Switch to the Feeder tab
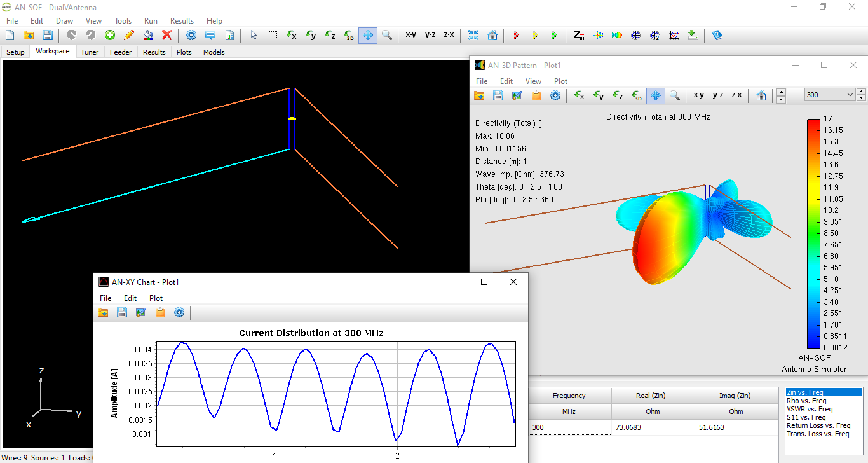 121,52
